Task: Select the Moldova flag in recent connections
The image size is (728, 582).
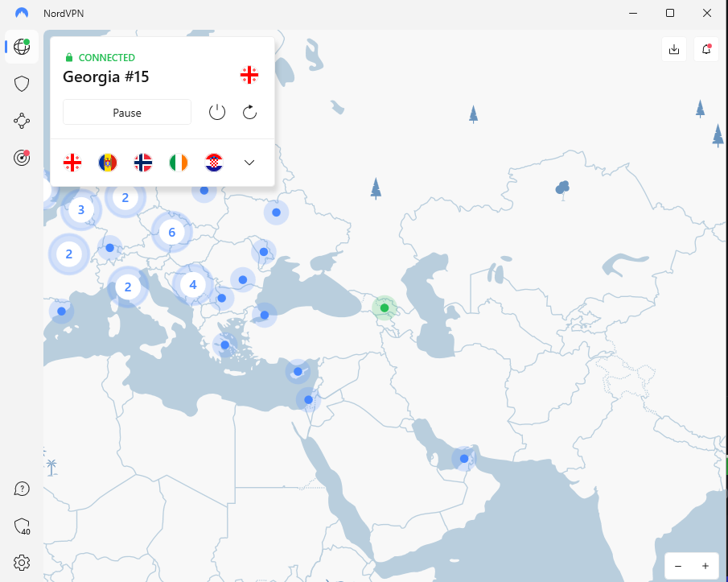Action: (x=108, y=163)
